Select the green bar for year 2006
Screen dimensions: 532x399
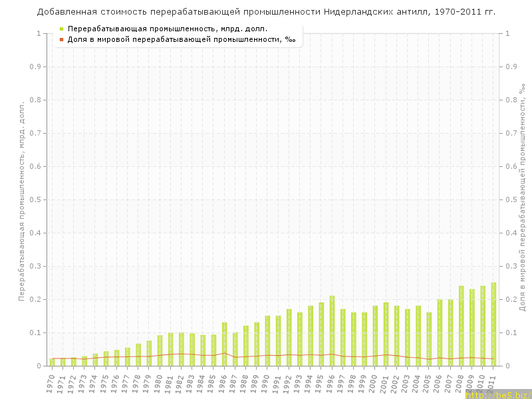coord(440,332)
